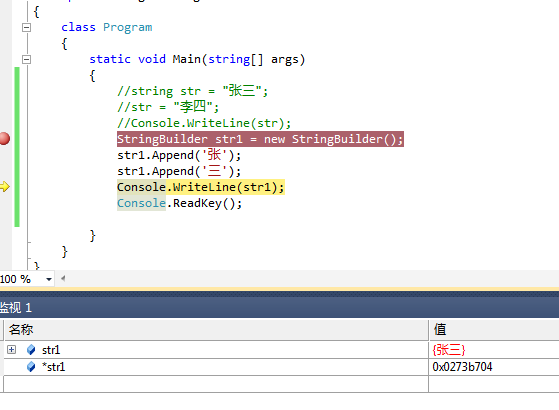The width and height of the screenshot is (559, 410).
Task: Click the blue cube icon beside *str1
Action: click(x=31, y=367)
